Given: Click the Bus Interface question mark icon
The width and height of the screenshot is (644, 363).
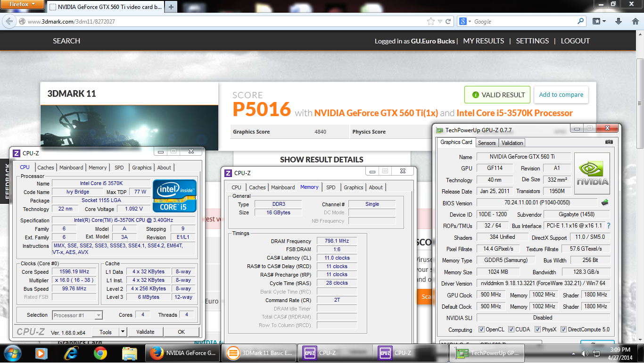Looking at the screenshot, I should [x=609, y=226].
